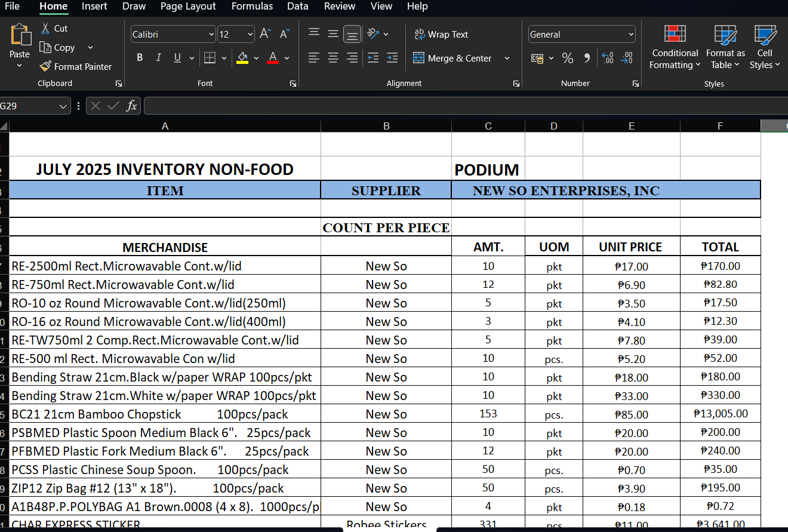
Task: Click the Accounting Number Format icon
Action: click(537, 58)
